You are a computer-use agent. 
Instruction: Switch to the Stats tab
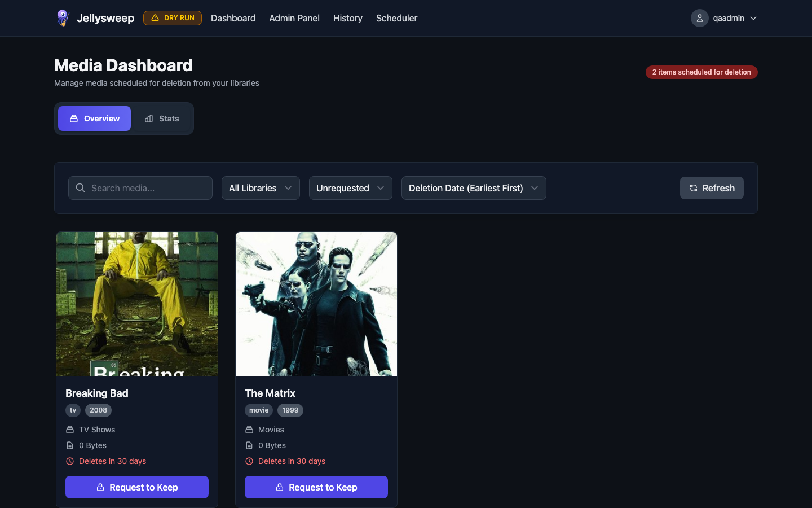[x=162, y=119]
